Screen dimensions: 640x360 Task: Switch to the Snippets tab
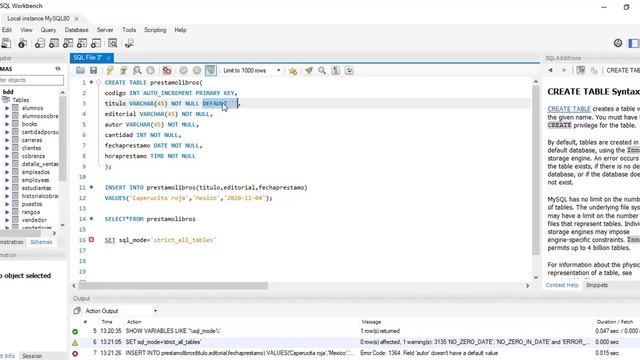point(597,285)
